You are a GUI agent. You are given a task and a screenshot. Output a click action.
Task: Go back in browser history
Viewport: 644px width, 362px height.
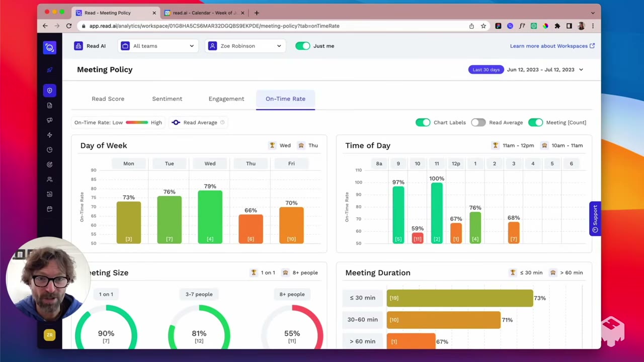(45, 26)
